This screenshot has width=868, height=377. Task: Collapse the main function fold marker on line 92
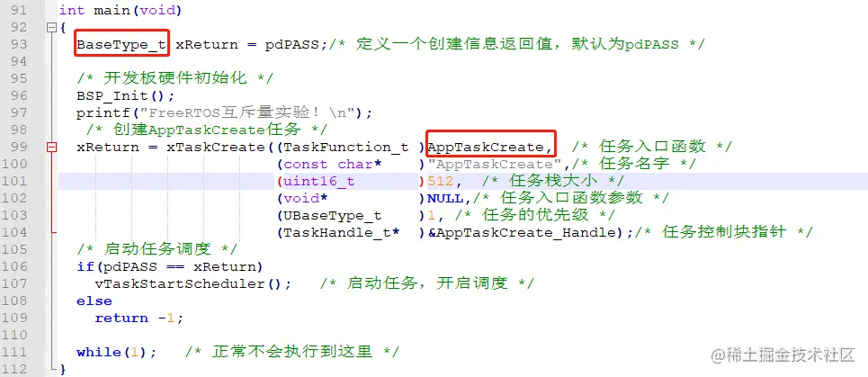(52, 27)
